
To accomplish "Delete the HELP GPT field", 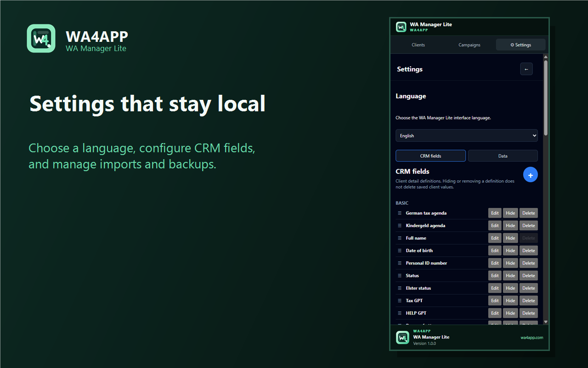I will pyautogui.click(x=529, y=313).
